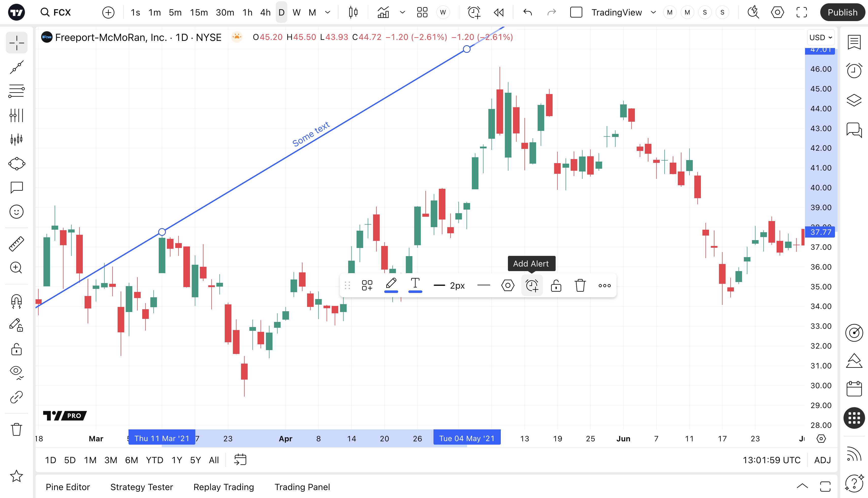Image resolution: width=868 pixels, height=498 pixels.
Task: Click the Add Alert icon in floating toolbar
Action: (x=532, y=285)
